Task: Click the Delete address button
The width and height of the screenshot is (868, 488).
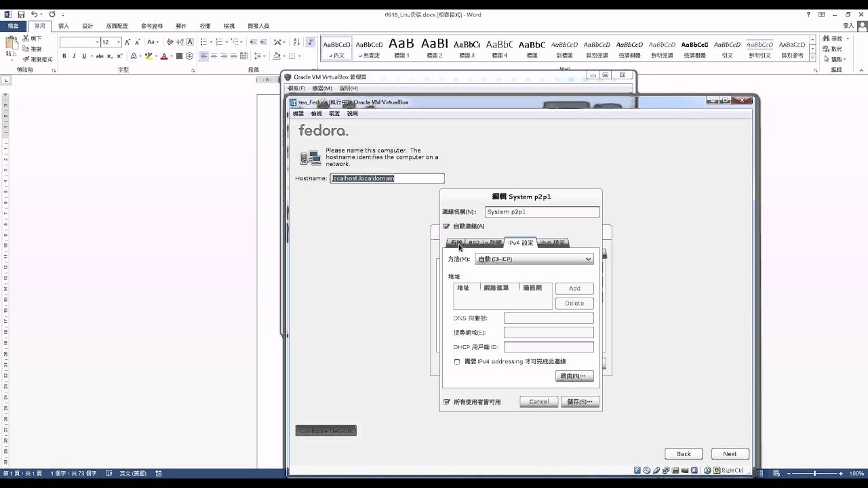Action: 574,303
